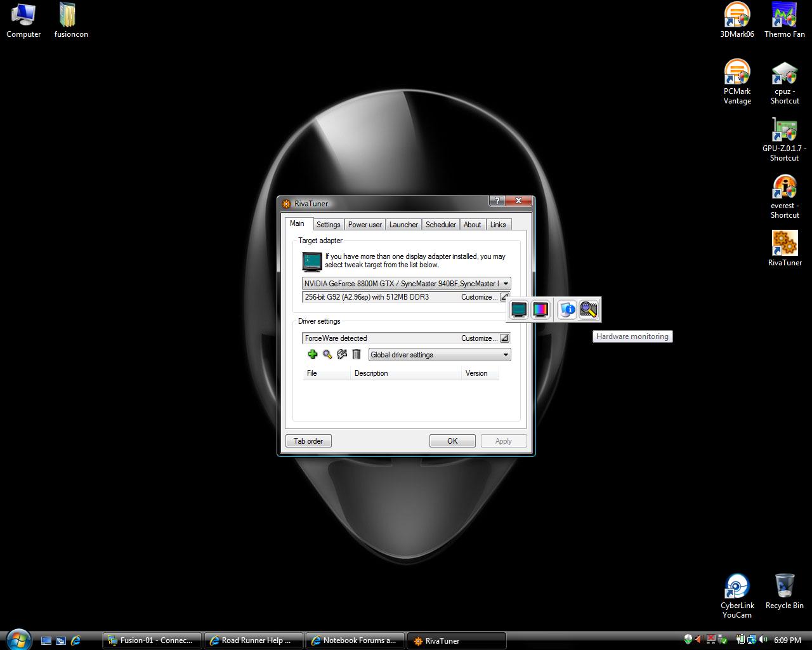
Task: Open the Links tab
Action: pos(499,225)
